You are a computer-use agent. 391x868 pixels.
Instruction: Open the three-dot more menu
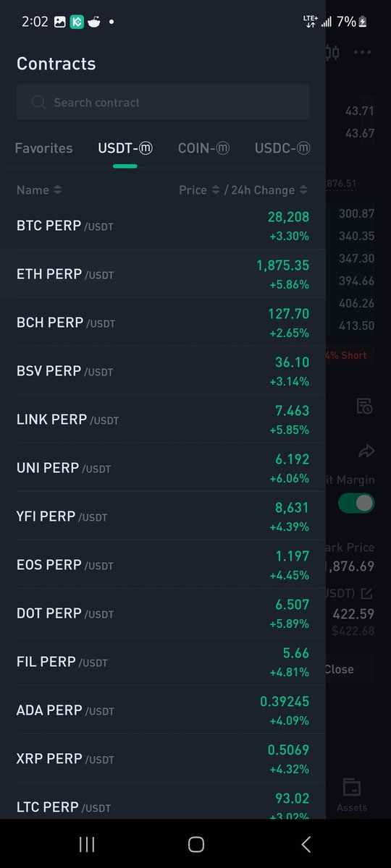[362, 52]
